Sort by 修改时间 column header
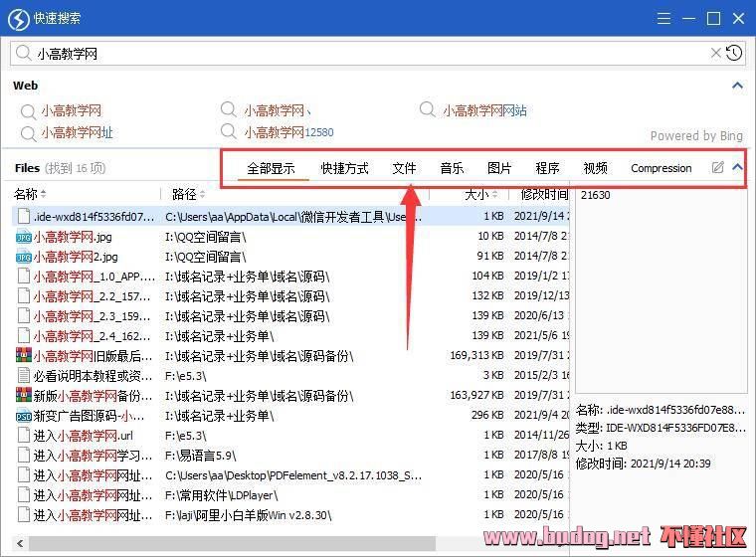The width and height of the screenshot is (756, 557). coord(544,194)
